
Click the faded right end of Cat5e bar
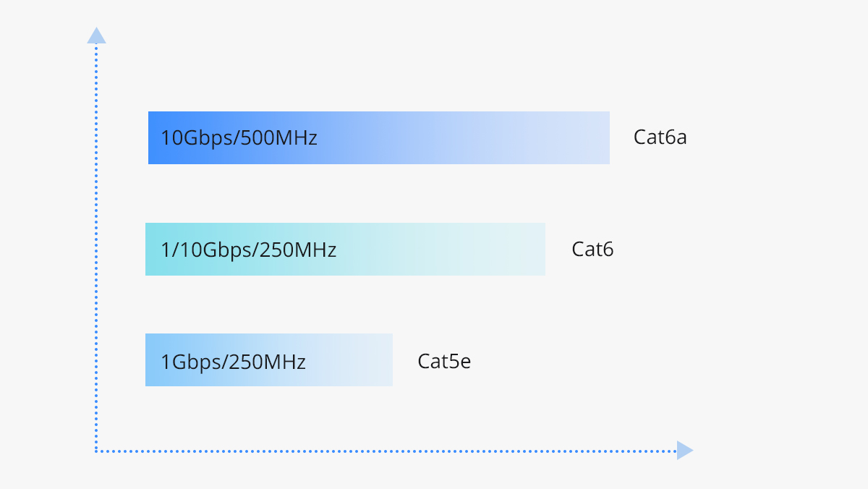386,360
